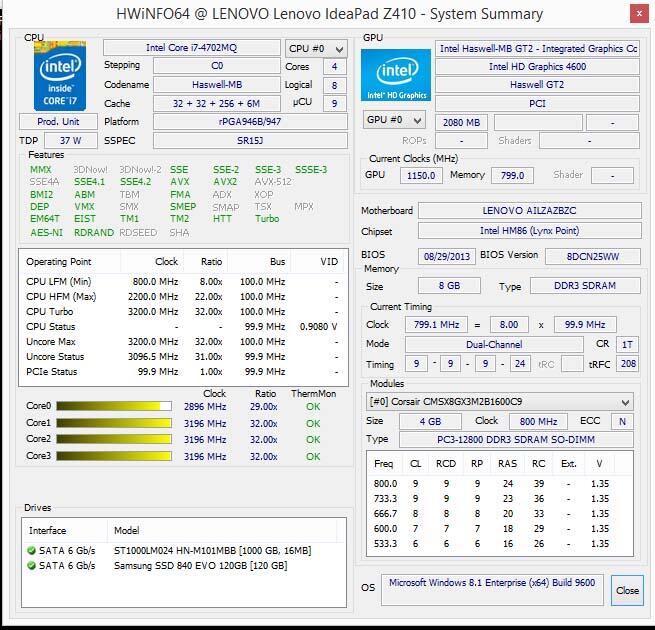Select the ST1000LM024 HN-M101MBB drive entry
Image resolution: width=655 pixels, height=630 pixels.
pyautogui.click(x=184, y=551)
